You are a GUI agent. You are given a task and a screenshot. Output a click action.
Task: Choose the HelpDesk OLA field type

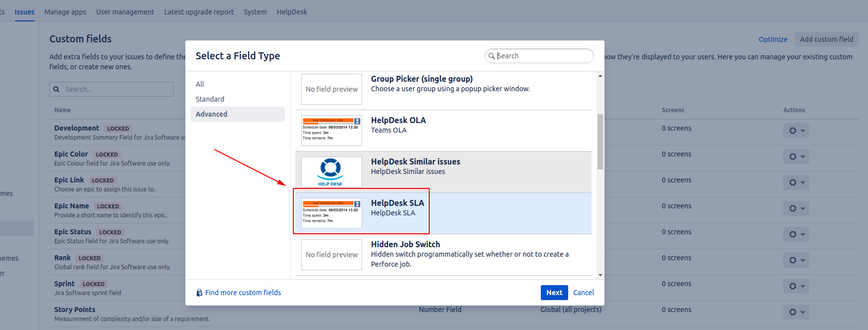click(x=443, y=131)
